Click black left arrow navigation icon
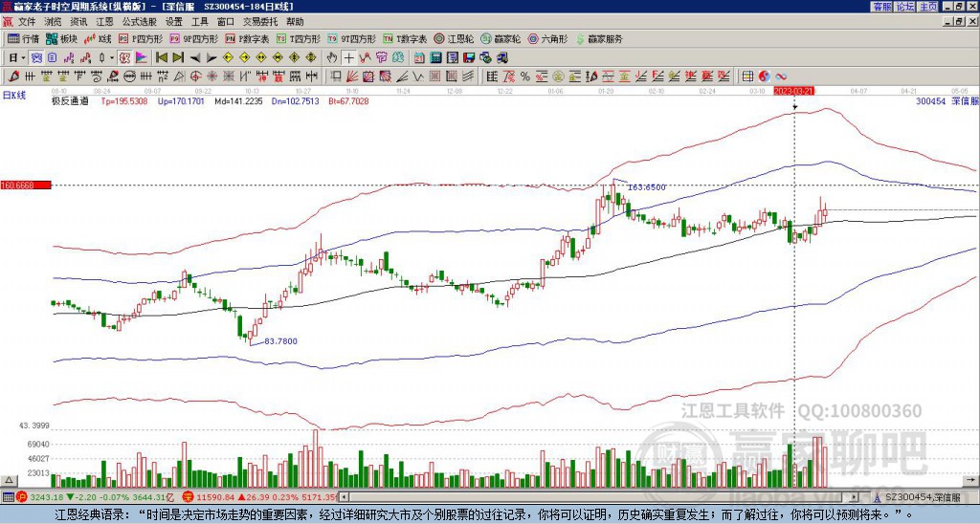 (x=195, y=58)
